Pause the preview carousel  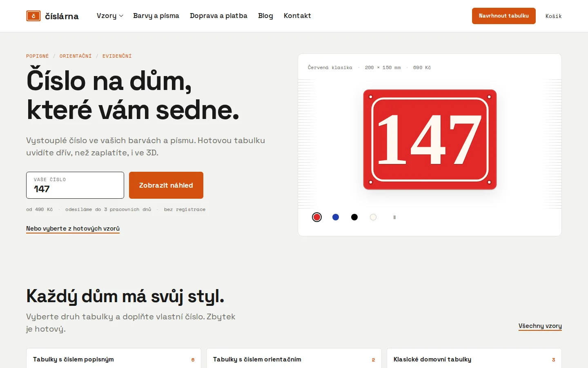point(394,217)
